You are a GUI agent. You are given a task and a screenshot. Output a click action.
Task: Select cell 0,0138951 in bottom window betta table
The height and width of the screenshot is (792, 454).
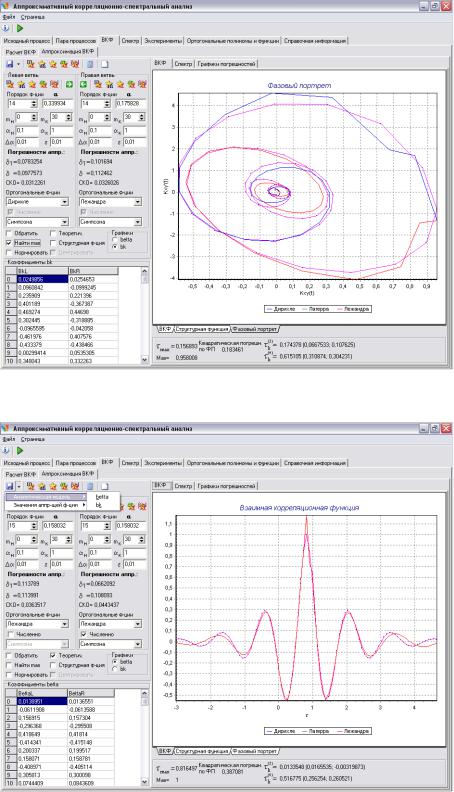(42, 702)
